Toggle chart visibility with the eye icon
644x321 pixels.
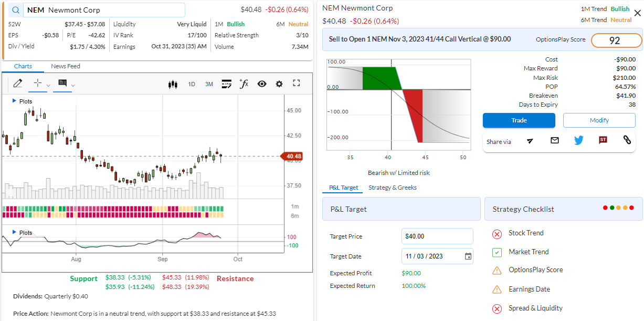click(262, 84)
